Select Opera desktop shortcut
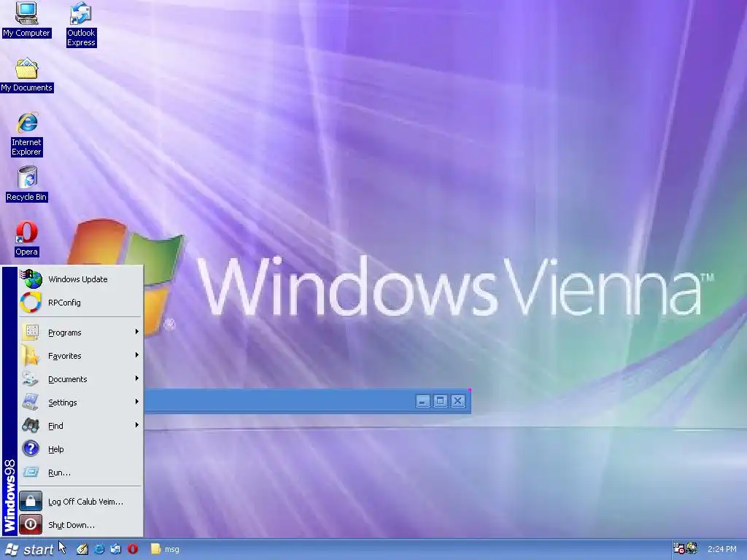This screenshot has height=560, width=747. pos(27,239)
